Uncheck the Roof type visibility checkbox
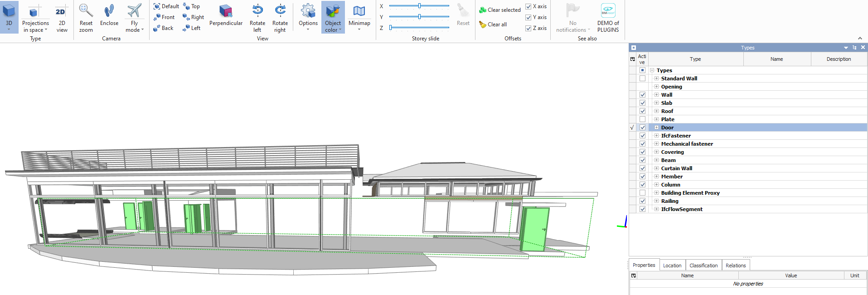The image size is (868, 295). [642, 111]
